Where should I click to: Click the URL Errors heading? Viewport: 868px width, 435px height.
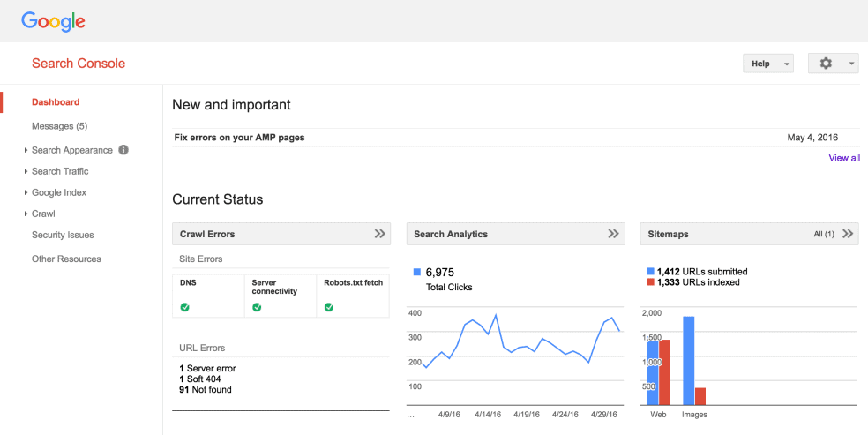click(x=202, y=349)
